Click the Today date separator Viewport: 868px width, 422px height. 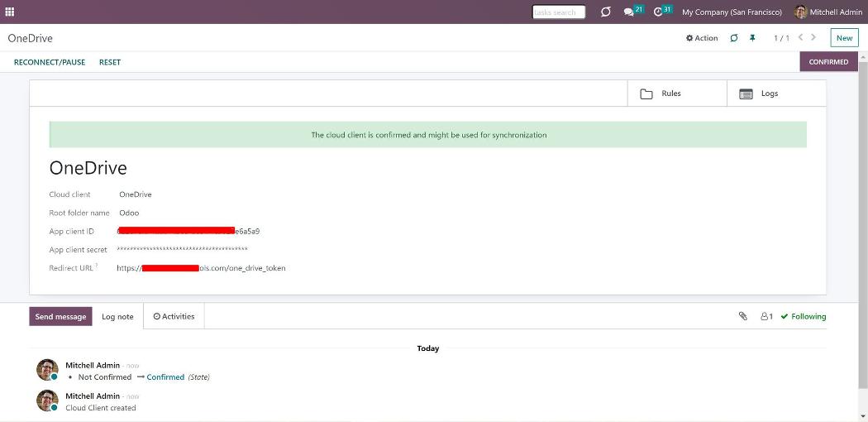[428, 348]
